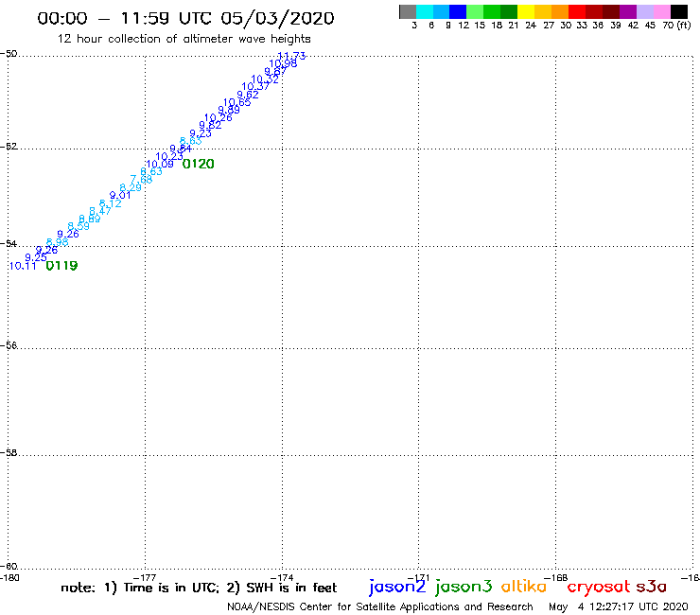This screenshot has width=700, height=615.
Task: Click the -52 latitude axis label
Action: (9, 147)
